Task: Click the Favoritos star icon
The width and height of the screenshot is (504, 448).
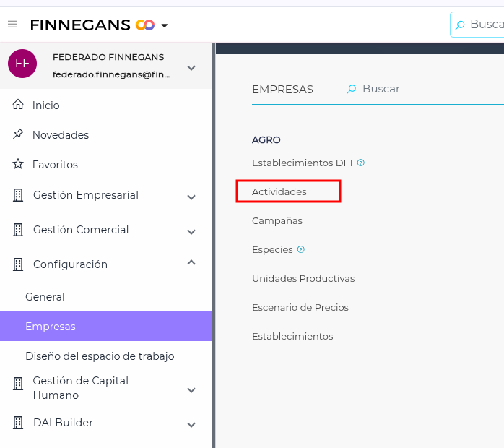Action: [x=19, y=165]
